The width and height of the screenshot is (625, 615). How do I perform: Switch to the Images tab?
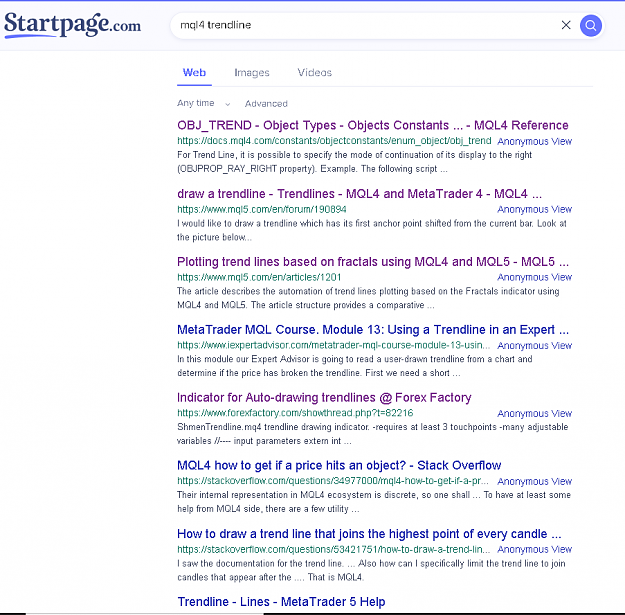(x=252, y=73)
